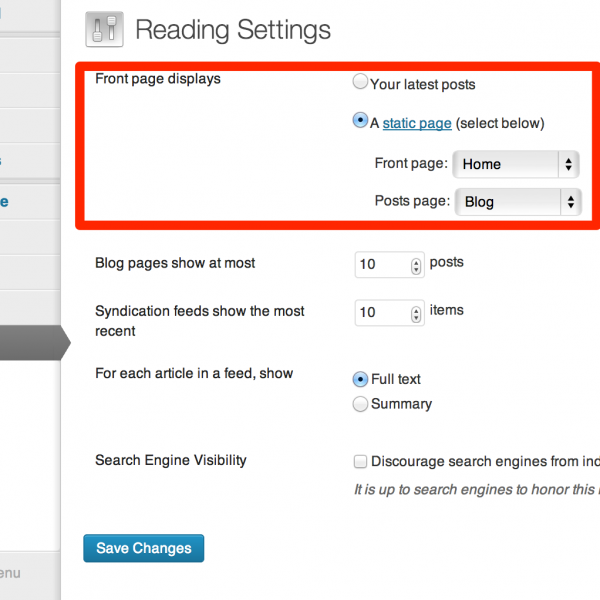Open the 'static page' hyperlink
Screen dimensions: 600x600
click(416, 124)
